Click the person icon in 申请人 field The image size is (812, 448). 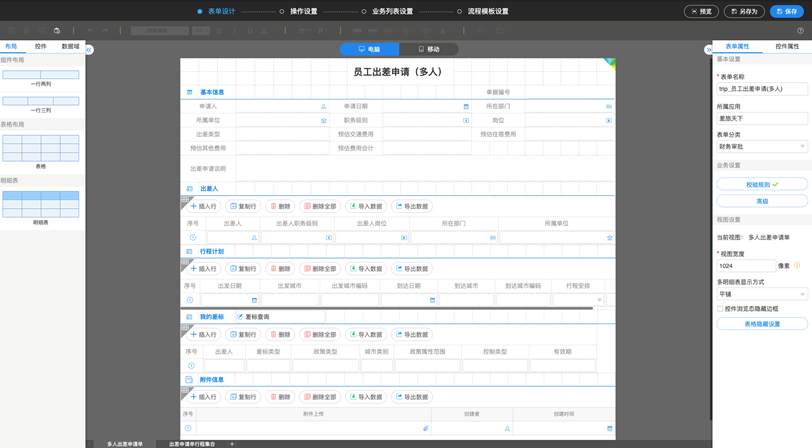(323, 106)
